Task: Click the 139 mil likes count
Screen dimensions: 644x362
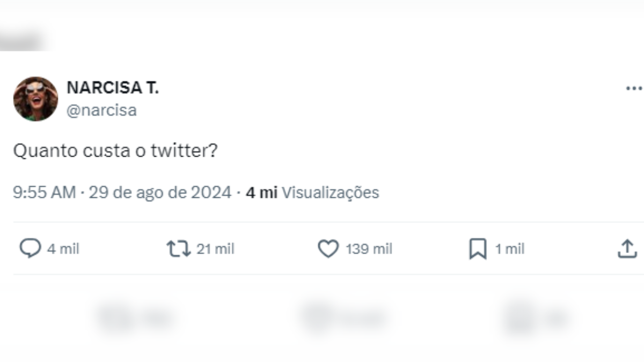Action: tap(369, 249)
